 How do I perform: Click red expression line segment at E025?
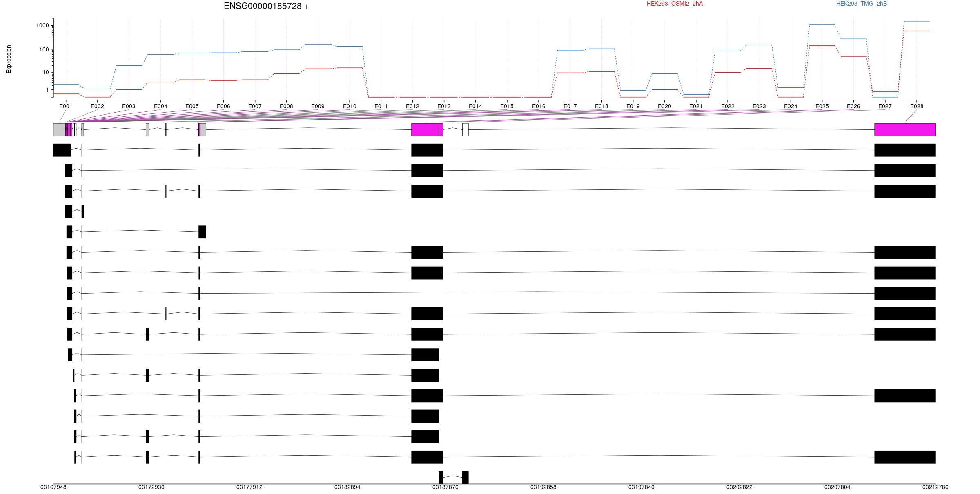[x=822, y=46]
